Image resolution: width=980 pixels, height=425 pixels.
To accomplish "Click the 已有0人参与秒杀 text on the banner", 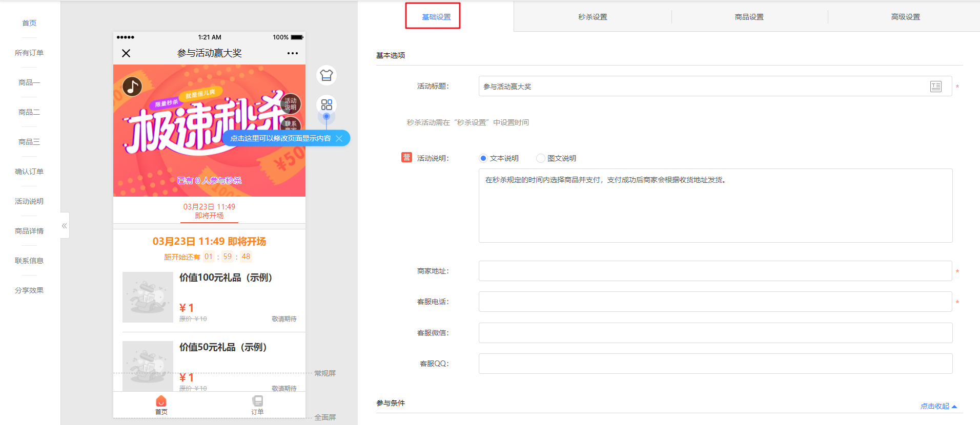I will tap(209, 180).
